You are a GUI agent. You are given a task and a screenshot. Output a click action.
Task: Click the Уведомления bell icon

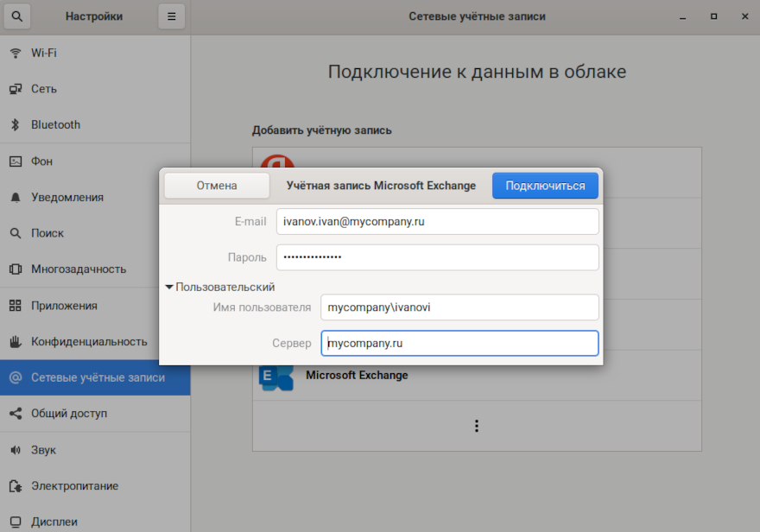(x=15, y=197)
